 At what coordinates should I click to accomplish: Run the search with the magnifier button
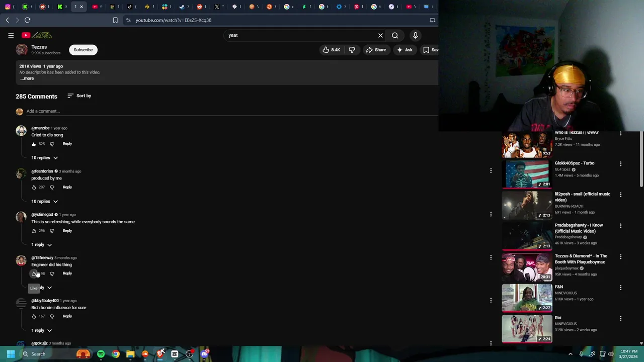[395, 35]
